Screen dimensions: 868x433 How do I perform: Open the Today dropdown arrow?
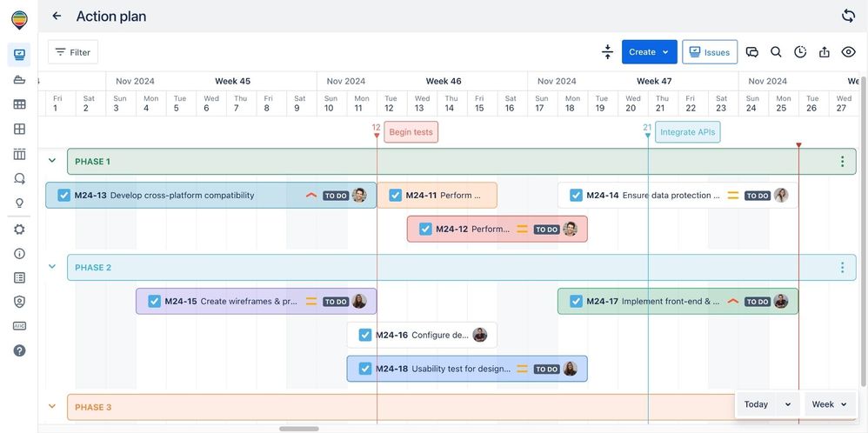click(x=788, y=404)
